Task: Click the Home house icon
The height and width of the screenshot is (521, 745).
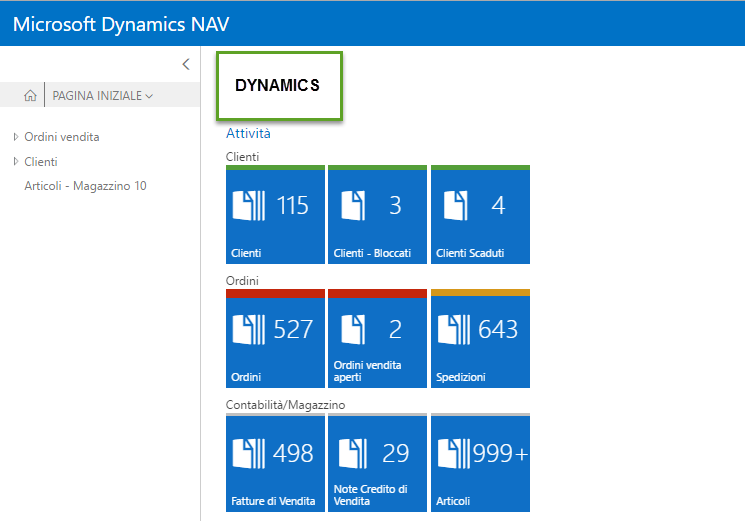Action: tap(30, 95)
